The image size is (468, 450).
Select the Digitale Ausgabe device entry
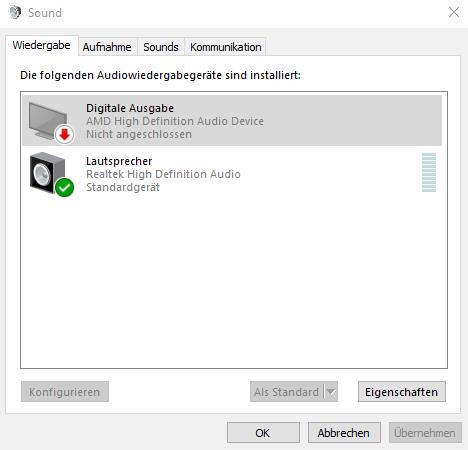tap(232, 120)
